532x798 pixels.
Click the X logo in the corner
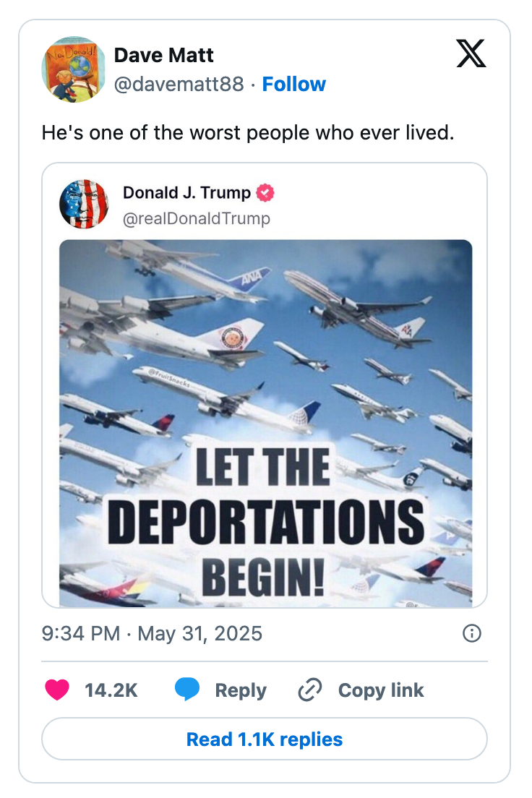[471, 54]
